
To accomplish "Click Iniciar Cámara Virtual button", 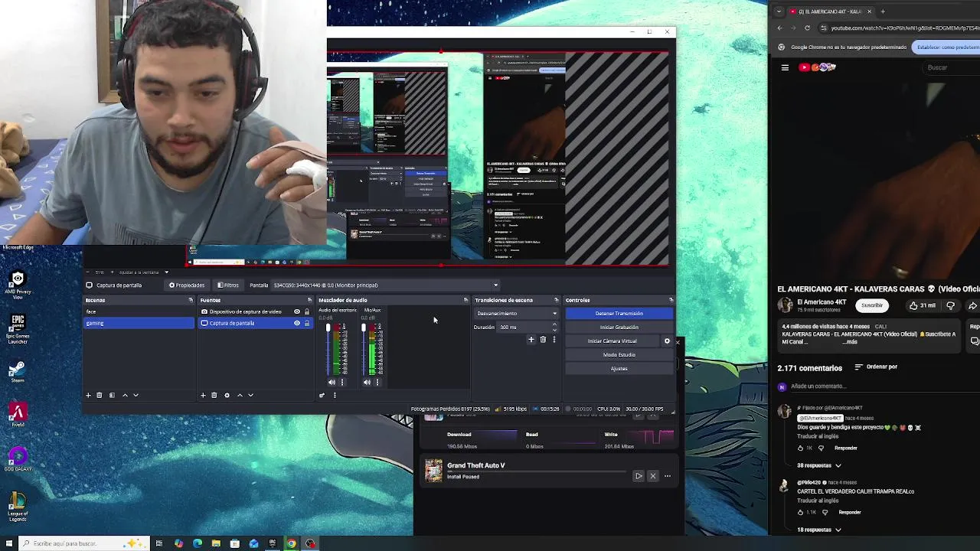I will pyautogui.click(x=612, y=341).
